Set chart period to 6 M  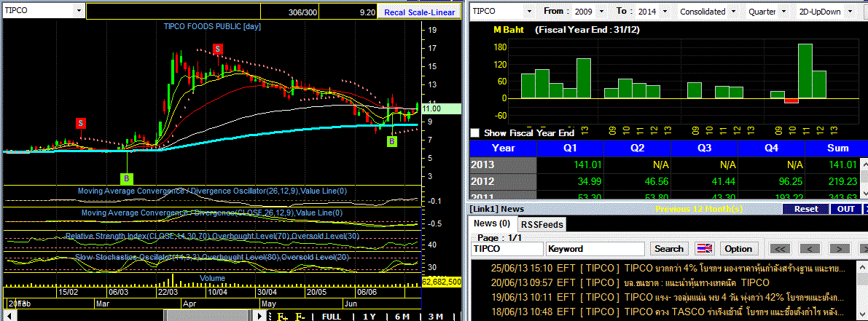(x=402, y=317)
